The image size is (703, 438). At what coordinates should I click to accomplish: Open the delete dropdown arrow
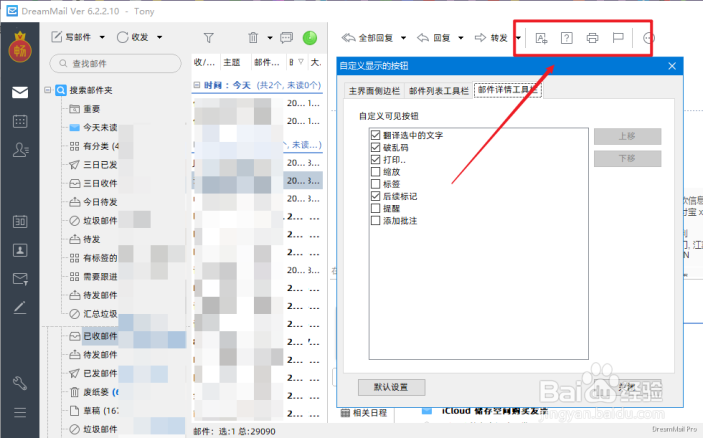point(270,38)
